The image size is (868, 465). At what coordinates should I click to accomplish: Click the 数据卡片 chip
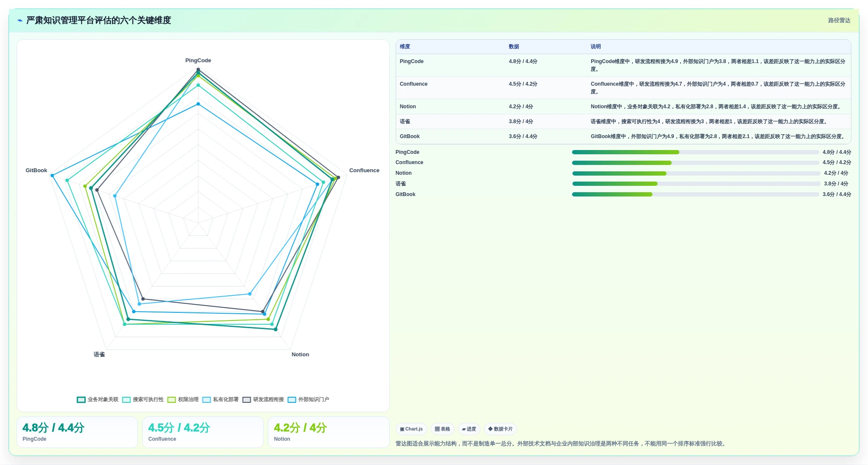coord(500,429)
